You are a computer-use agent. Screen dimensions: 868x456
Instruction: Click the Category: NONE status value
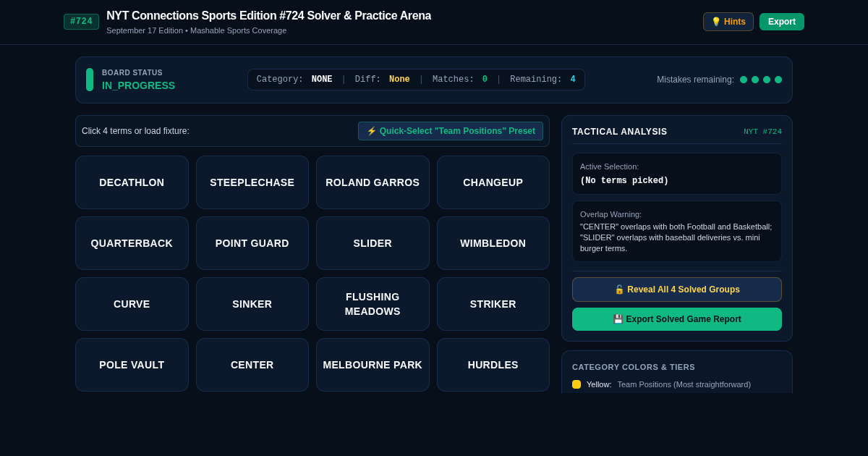[x=294, y=80]
